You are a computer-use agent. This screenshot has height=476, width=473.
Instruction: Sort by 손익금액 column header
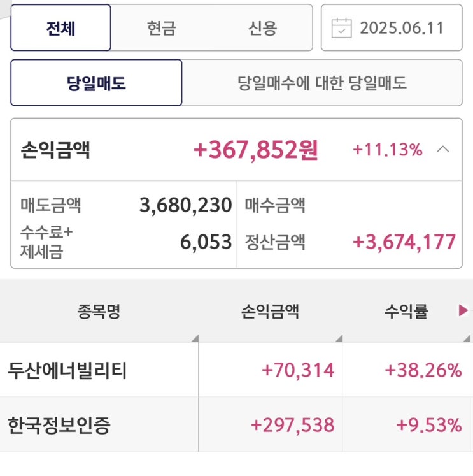[270, 311]
